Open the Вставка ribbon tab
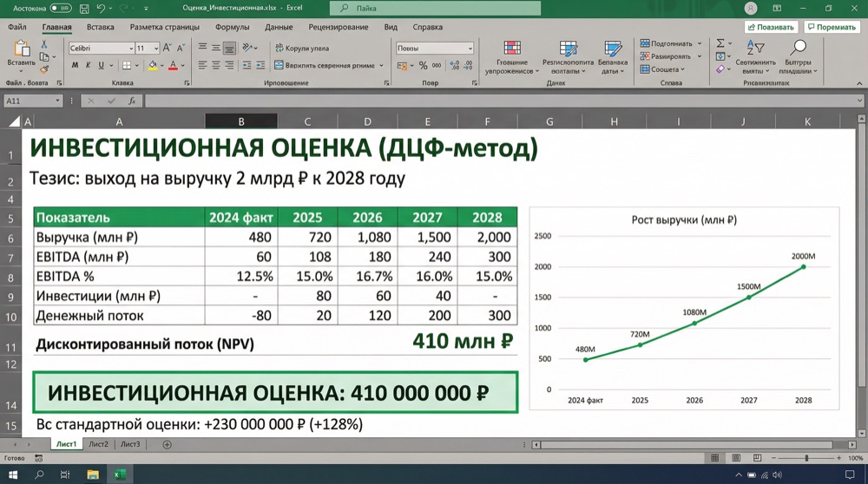 pyautogui.click(x=100, y=27)
